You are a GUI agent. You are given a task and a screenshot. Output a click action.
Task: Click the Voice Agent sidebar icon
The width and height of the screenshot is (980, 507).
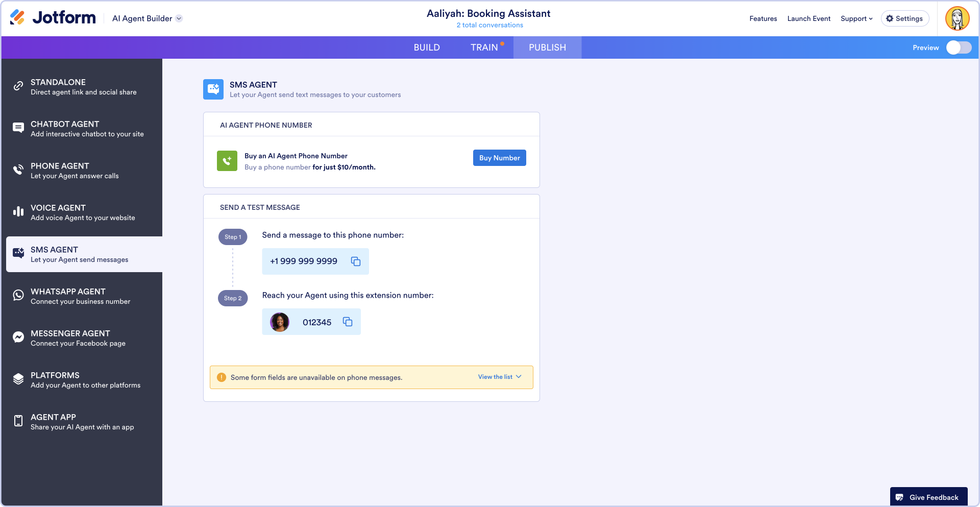pos(18,212)
